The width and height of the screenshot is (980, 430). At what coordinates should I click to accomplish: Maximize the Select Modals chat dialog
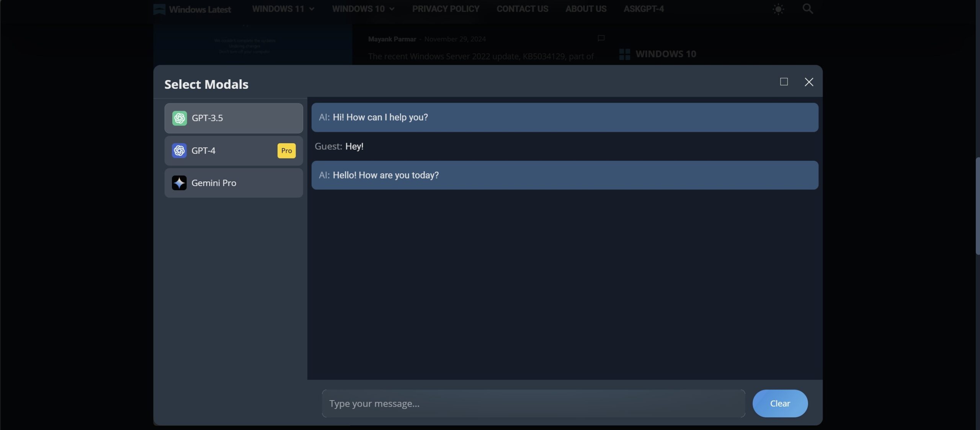pyautogui.click(x=784, y=82)
